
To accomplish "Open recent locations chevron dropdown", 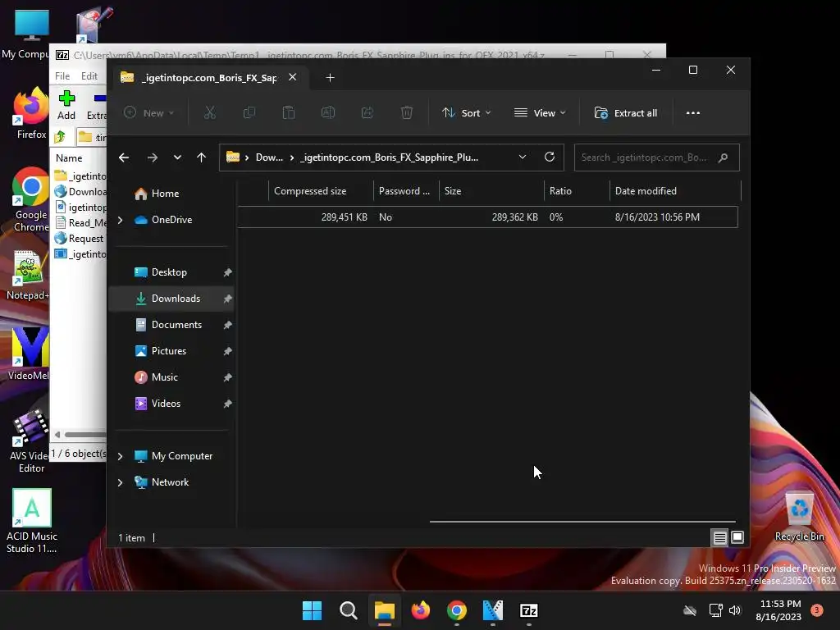I will (x=177, y=157).
